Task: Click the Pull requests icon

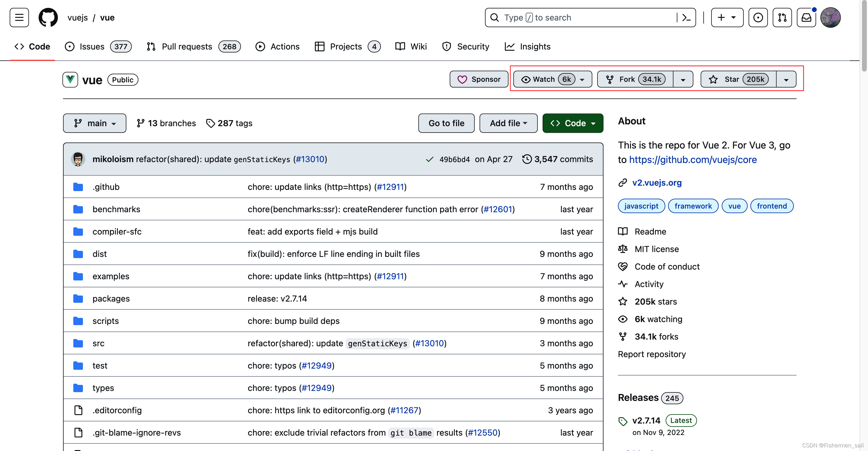Action: [150, 46]
